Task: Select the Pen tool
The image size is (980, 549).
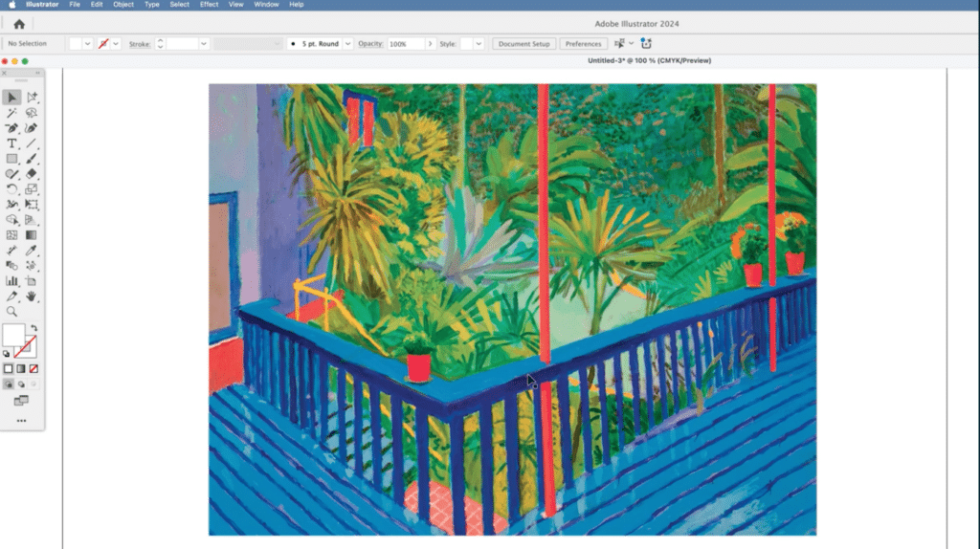Action: (11, 128)
